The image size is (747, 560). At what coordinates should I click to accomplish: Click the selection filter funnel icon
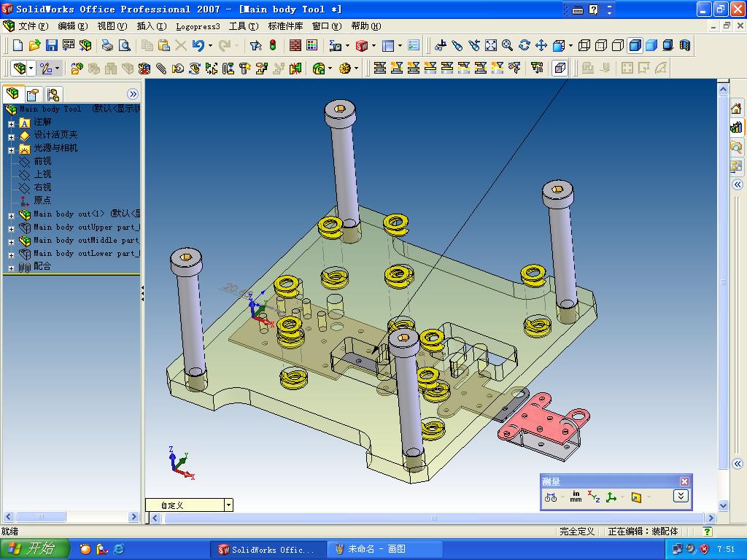256,45
